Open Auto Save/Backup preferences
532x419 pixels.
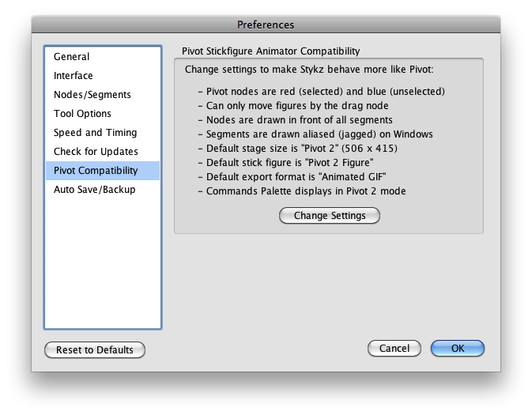(x=103, y=190)
